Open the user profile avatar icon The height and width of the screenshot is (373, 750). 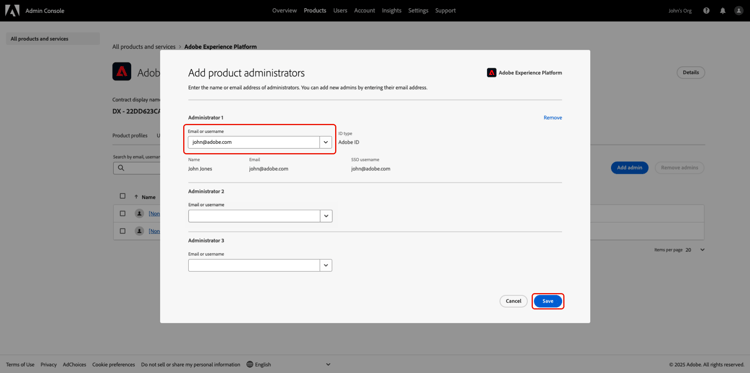(739, 11)
